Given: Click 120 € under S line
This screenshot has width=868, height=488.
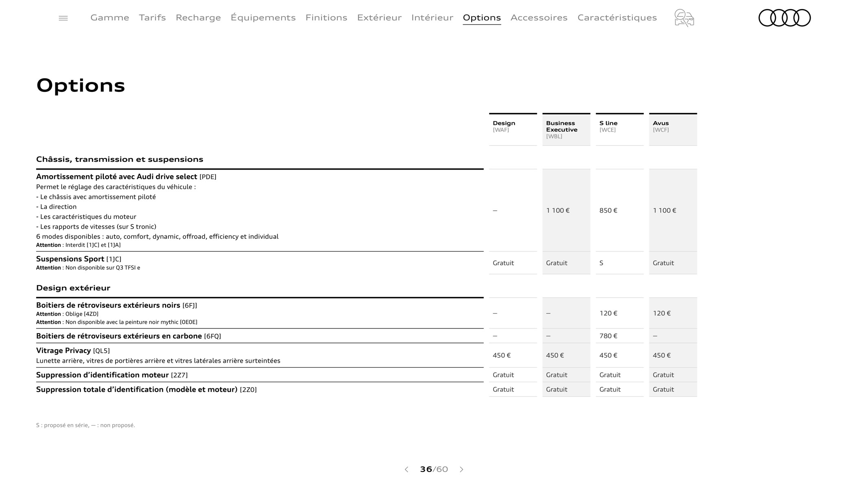Looking at the screenshot, I should (608, 313).
